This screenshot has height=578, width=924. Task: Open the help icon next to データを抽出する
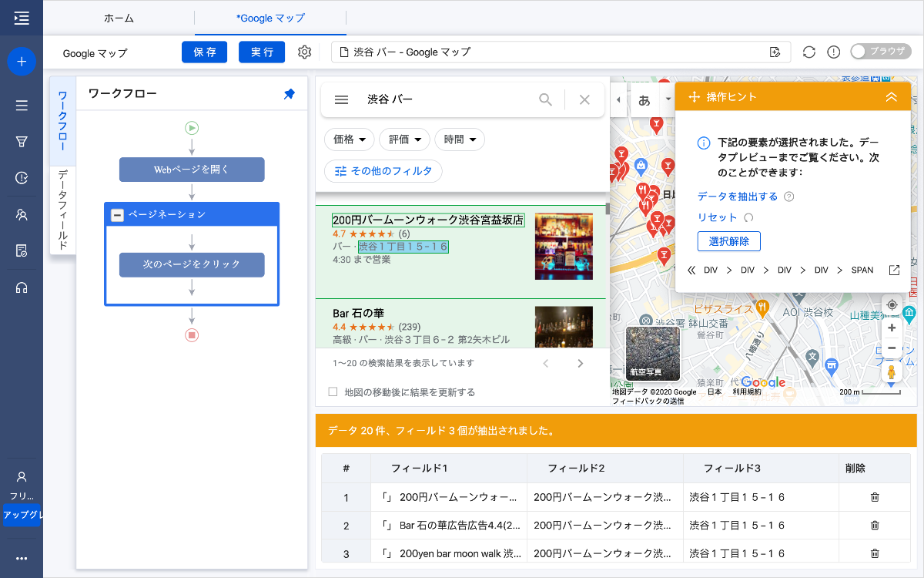tap(788, 197)
